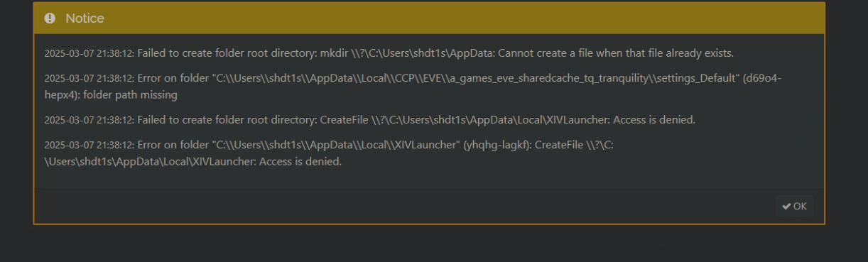Click the exclamation icon beside Notice
The width and height of the screenshot is (868, 262).
coord(50,18)
